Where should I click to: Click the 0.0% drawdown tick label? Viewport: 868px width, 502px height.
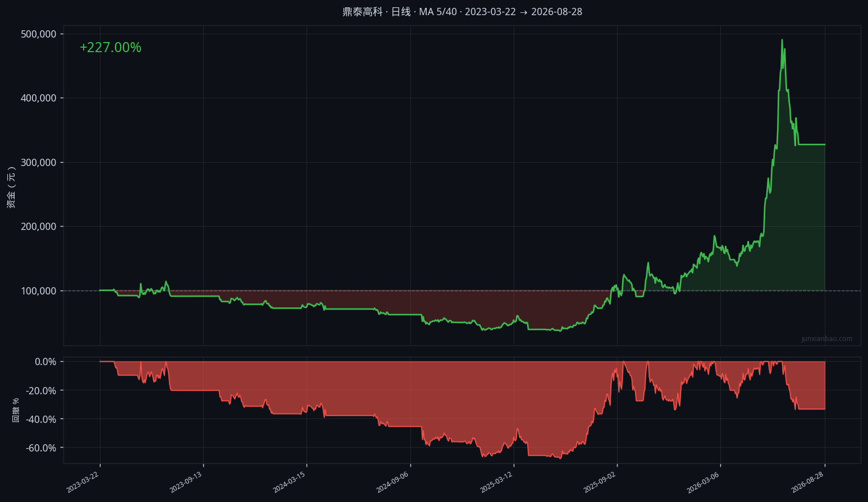45,362
